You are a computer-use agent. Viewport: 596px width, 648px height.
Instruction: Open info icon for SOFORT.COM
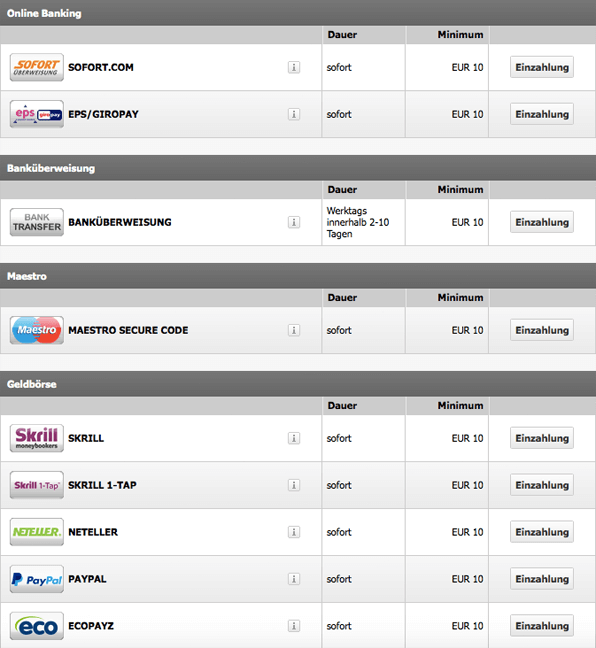[294, 67]
